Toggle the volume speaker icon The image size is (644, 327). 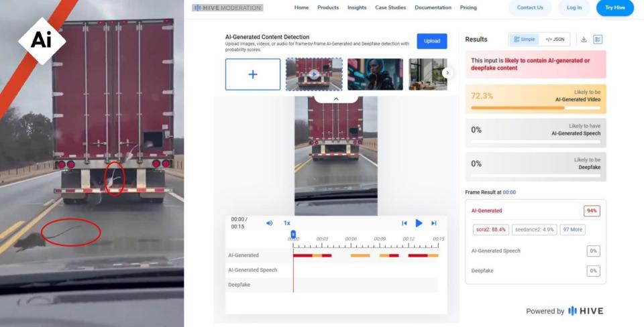tap(270, 223)
